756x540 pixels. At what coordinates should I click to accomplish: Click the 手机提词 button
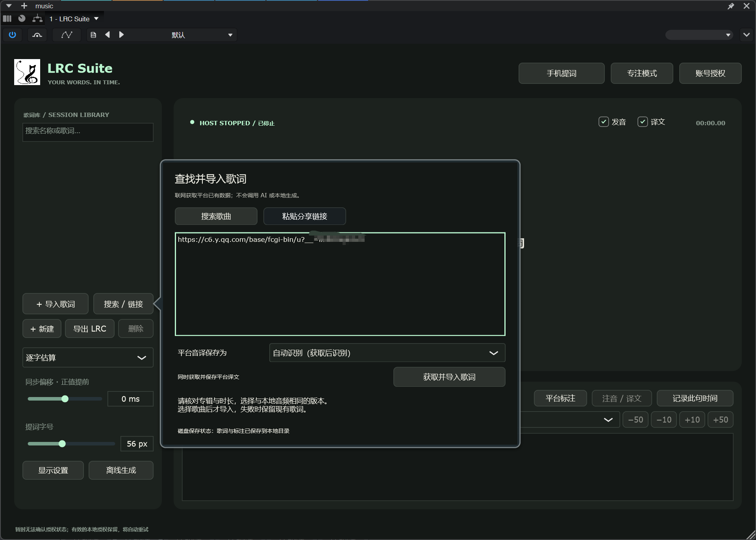tap(561, 73)
